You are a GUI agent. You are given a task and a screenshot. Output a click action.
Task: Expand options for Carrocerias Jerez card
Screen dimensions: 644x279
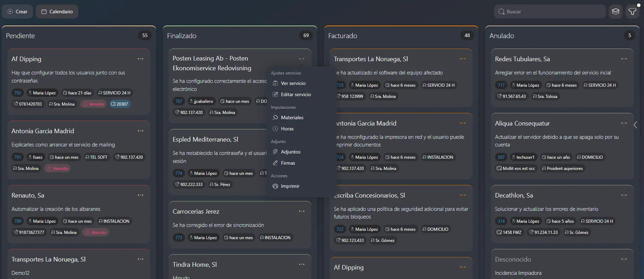click(302, 211)
